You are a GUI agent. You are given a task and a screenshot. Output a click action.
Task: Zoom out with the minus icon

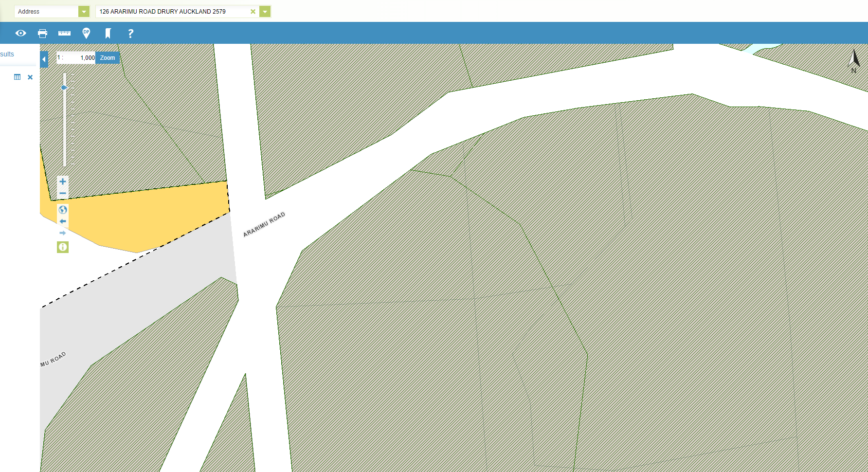pyautogui.click(x=63, y=194)
